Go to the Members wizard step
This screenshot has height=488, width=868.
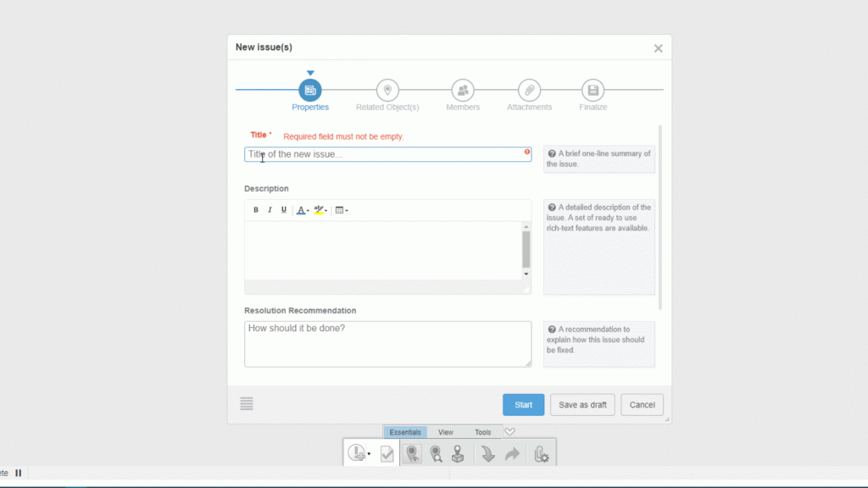pos(463,90)
